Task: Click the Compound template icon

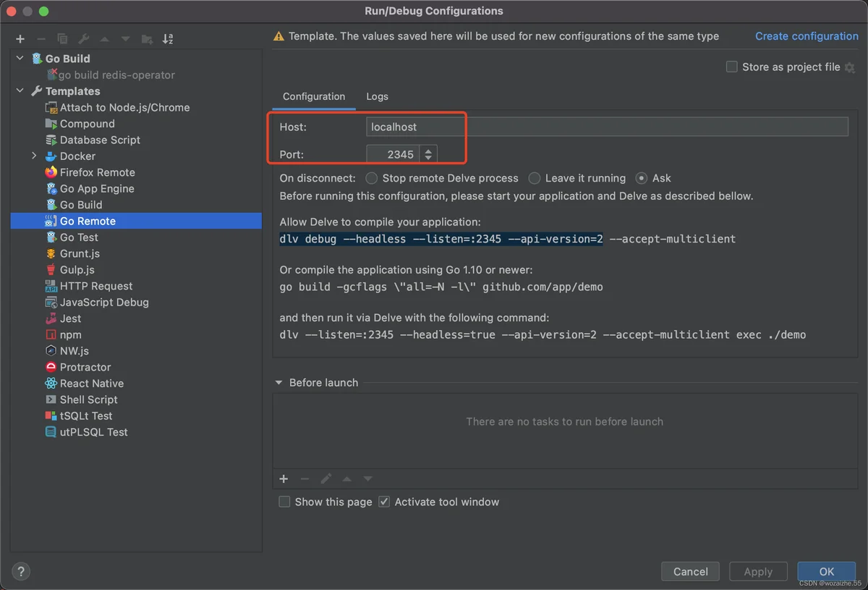Action: 51,124
